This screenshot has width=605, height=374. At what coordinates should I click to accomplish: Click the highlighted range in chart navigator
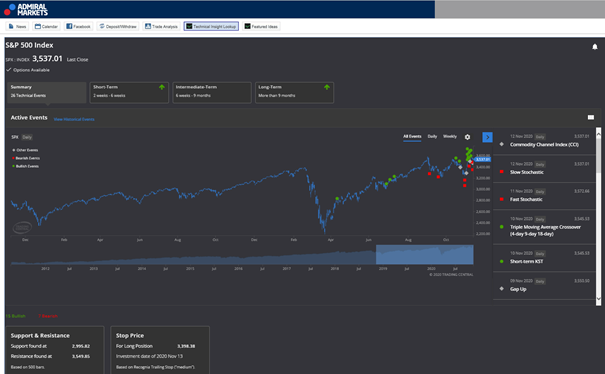(x=425, y=255)
